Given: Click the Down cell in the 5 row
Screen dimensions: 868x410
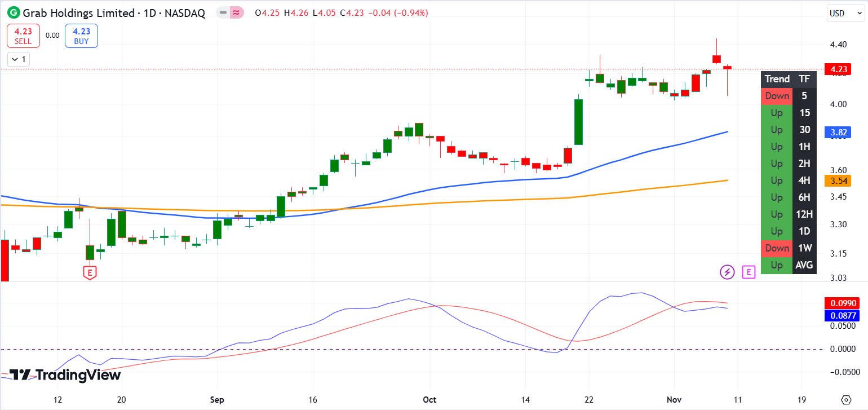Looking at the screenshot, I should pyautogui.click(x=777, y=96).
